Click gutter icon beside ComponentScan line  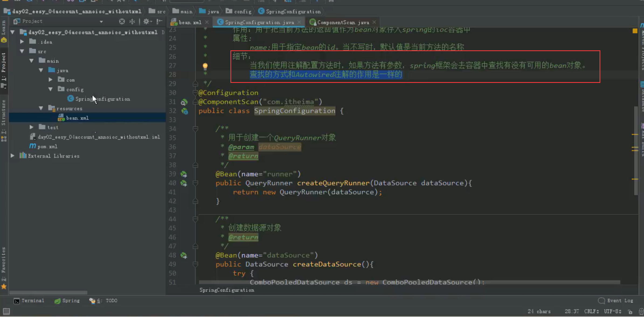point(184,102)
